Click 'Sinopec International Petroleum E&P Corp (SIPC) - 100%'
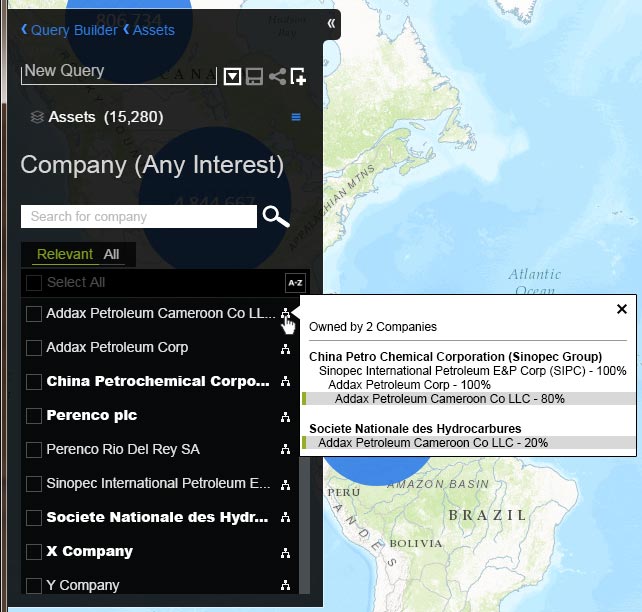Viewport: 642px width, 612px height. point(472,371)
